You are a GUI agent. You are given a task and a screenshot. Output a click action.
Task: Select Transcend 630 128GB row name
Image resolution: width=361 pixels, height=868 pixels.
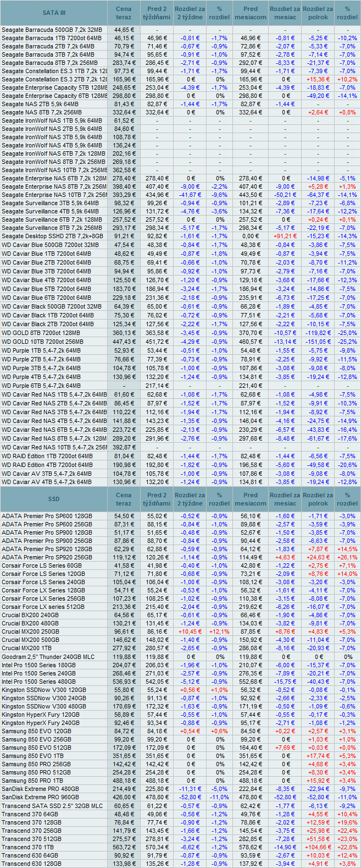point(31,864)
